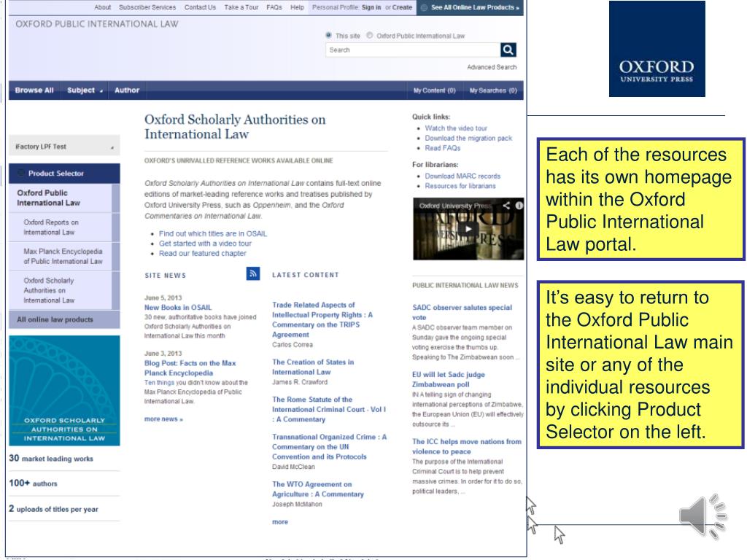Open Resources for librarians
This screenshot has width=747, height=560.
click(460, 186)
